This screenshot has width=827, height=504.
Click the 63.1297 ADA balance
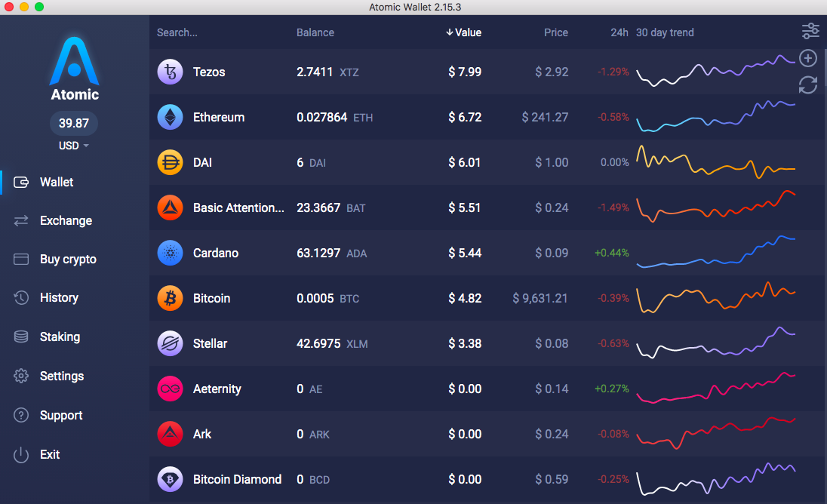[x=331, y=254]
